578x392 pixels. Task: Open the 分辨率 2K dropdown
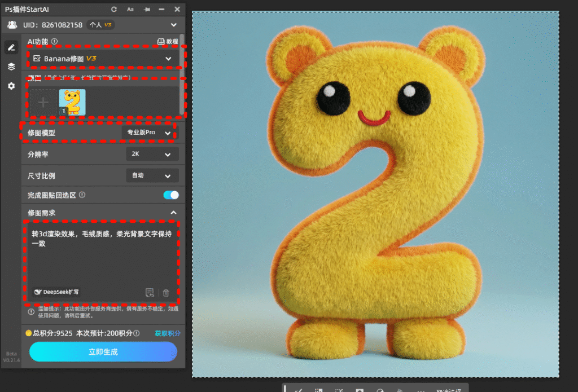point(152,154)
